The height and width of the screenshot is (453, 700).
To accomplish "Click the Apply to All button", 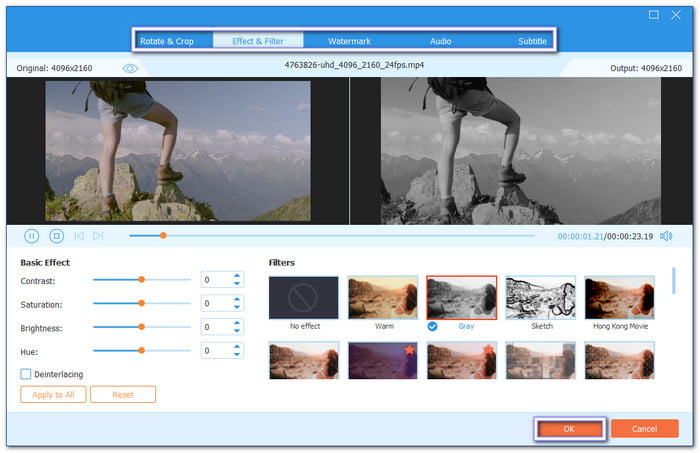I will (x=53, y=395).
